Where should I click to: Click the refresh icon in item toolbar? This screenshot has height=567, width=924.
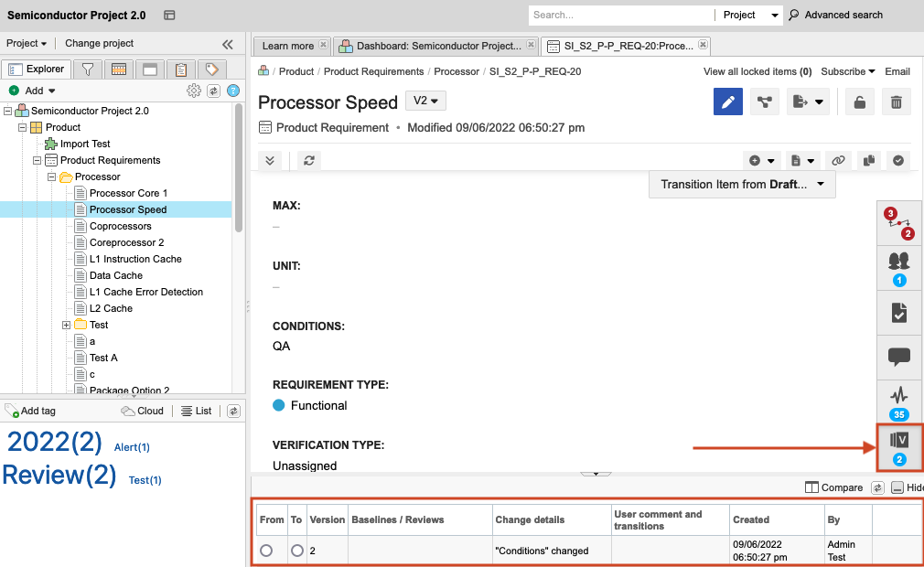(309, 160)
